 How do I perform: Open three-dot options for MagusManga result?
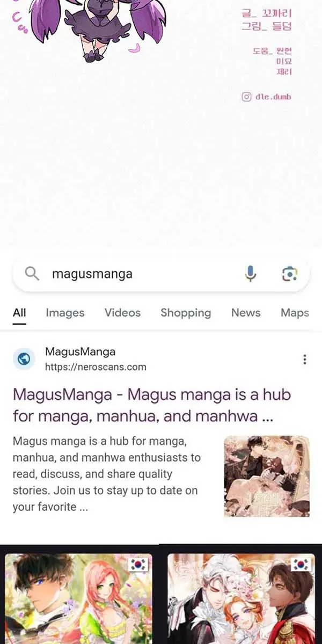click(305, 360)
